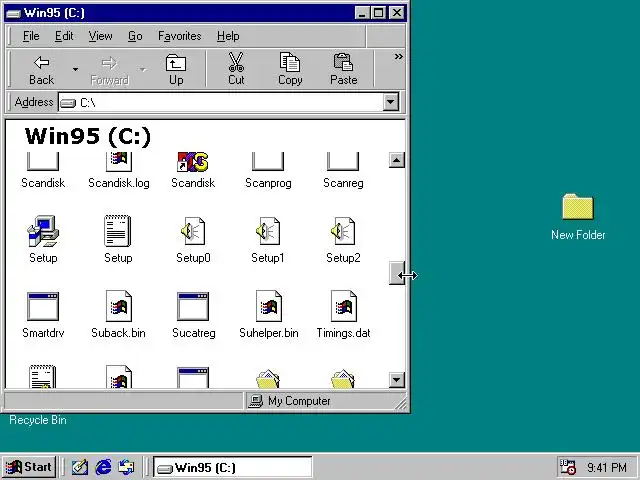
Task: Open the File menu
Action: (31, 36)
